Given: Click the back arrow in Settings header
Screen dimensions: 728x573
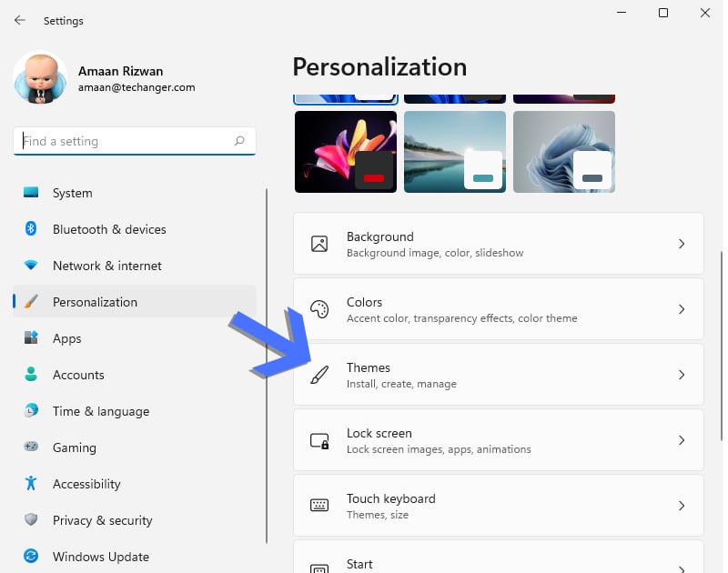Looking at the screenshot, I should coord(20,20).
